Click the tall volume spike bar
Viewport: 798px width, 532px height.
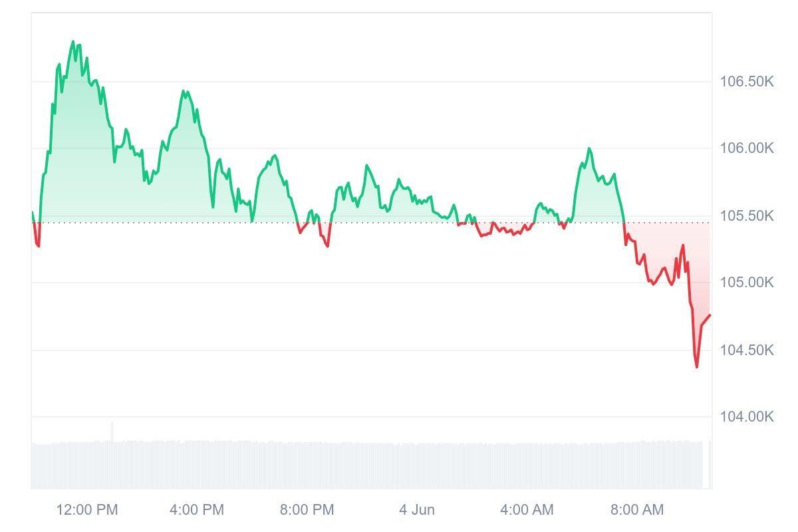112,432
